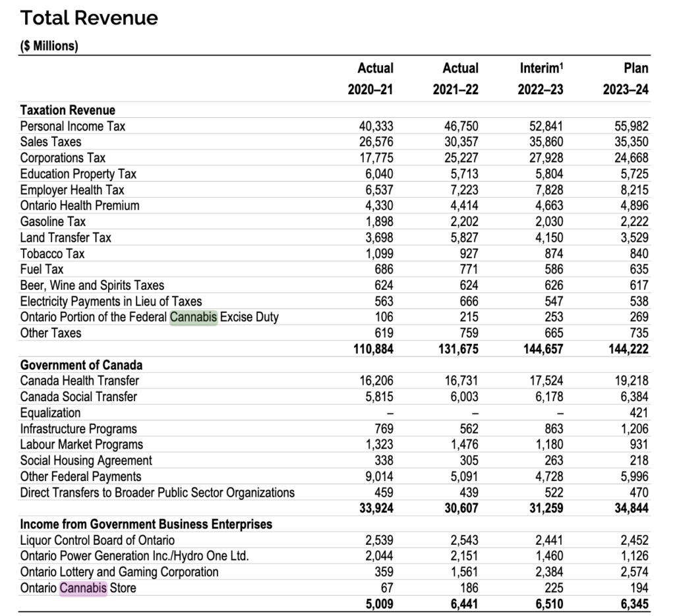Select Employer Health Tax value 8,215
Image resolution: width=675 pixels, height=616 pixels.
point(634,190)
